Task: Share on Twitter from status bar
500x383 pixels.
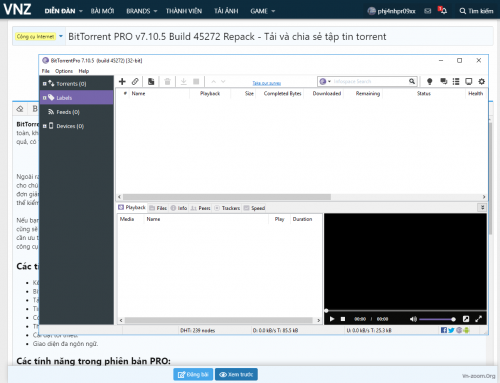Action: point(451,330)
